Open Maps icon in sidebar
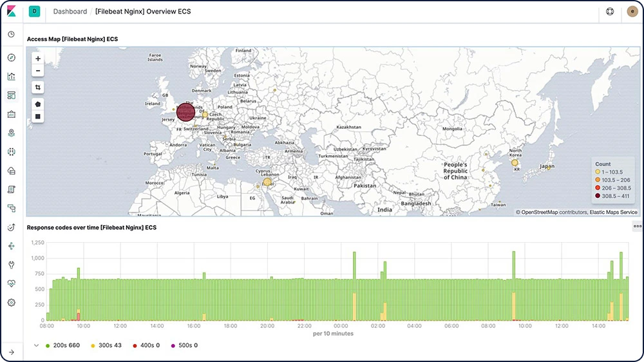The image size is (644, 362). [12, 133]
